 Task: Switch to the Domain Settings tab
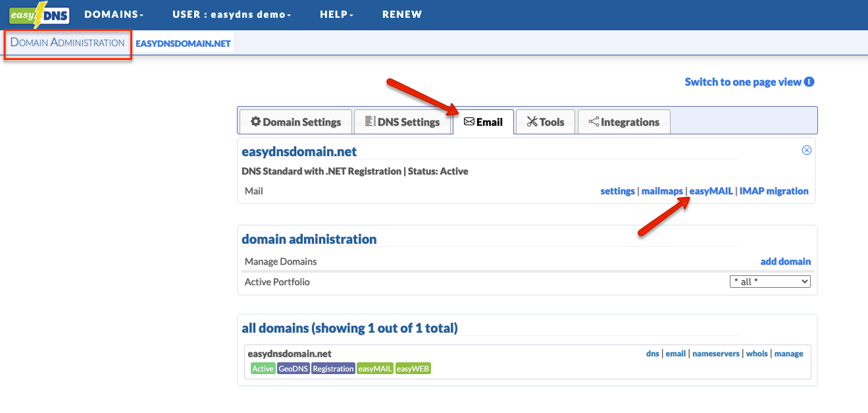pyautogui.click(x=295, y=122)
